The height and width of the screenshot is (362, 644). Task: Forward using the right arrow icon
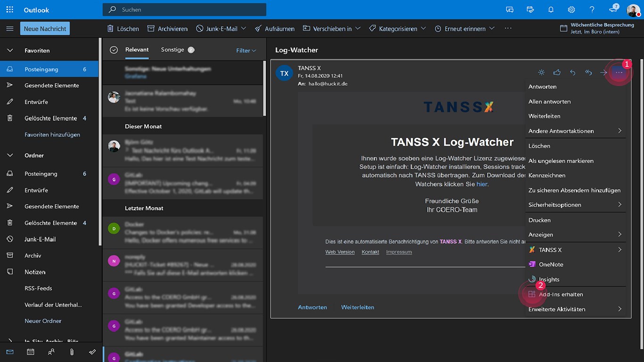pos(603,73)
